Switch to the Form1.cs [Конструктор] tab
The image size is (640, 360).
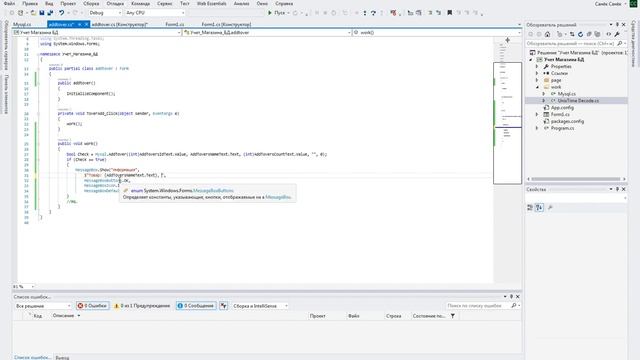pyautogui.click(x=226, y=24)
